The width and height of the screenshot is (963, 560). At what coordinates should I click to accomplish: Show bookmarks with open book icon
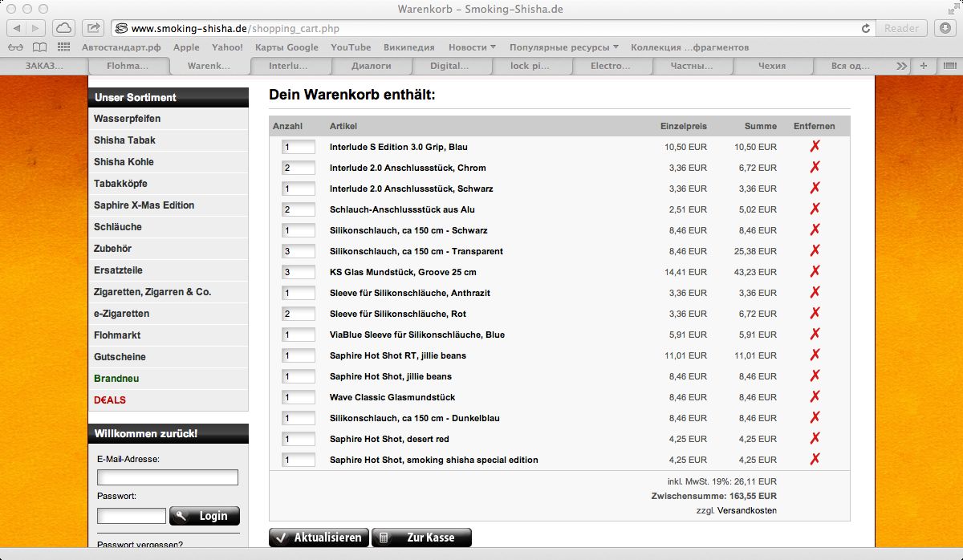point(39,47)
